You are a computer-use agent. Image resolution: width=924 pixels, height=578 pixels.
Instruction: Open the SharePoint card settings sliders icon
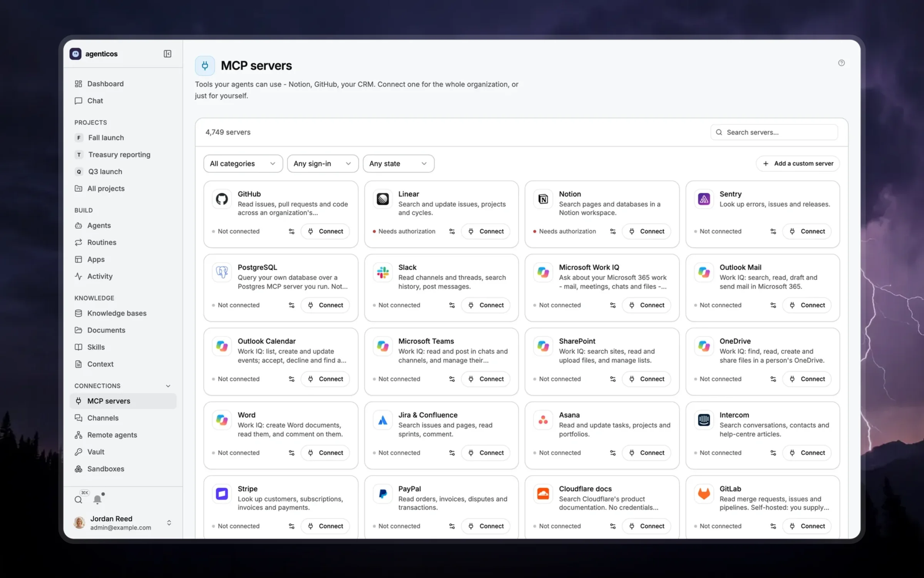pyautogui.click(x=613, y=379)
